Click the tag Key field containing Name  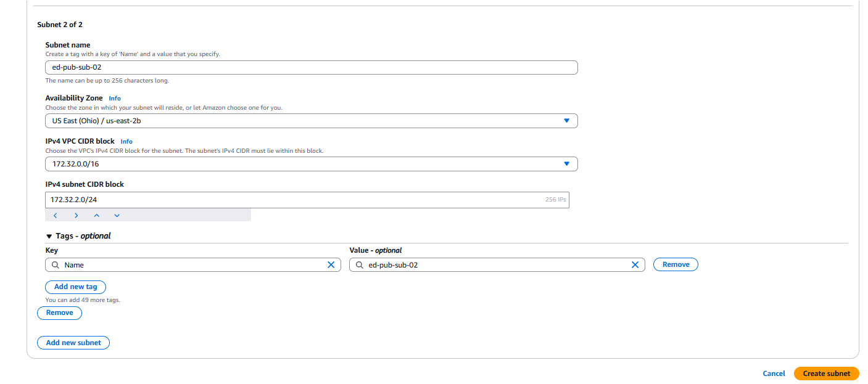[x=193, y=264]
